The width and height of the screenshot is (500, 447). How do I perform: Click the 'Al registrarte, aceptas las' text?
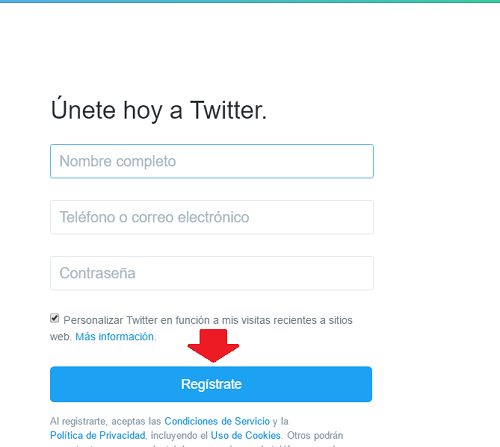[x=106, y=421]
